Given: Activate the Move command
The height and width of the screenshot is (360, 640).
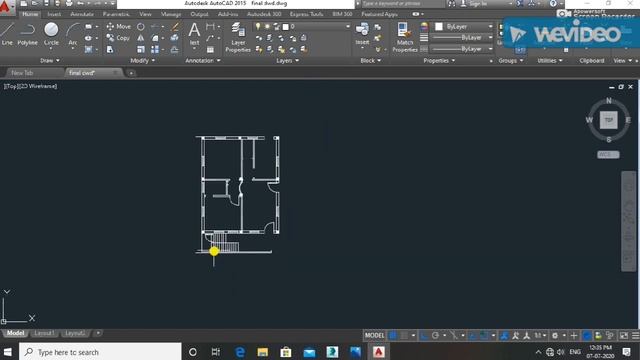Looking at the screenshot, I should click(x=119, y=27).
